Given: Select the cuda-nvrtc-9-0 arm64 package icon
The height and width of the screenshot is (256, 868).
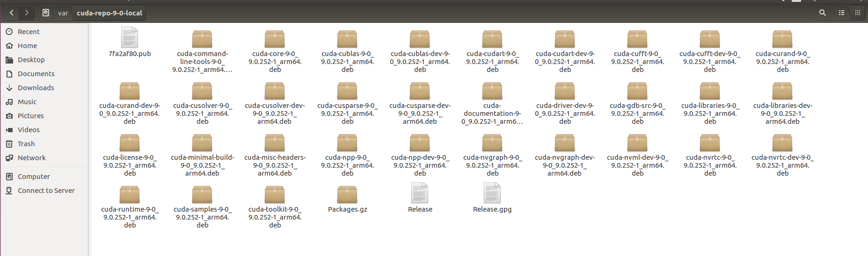Looking at the screenshot, I should [710, 142].
